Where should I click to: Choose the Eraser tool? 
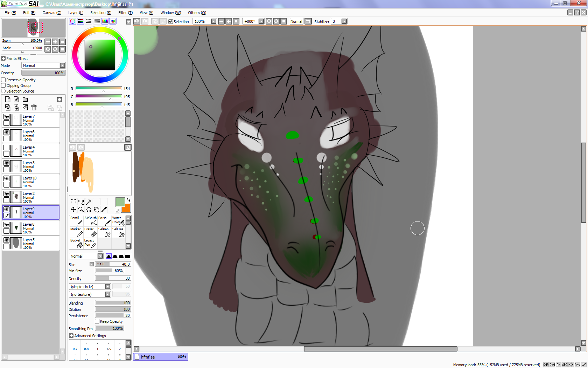point(90,232)
